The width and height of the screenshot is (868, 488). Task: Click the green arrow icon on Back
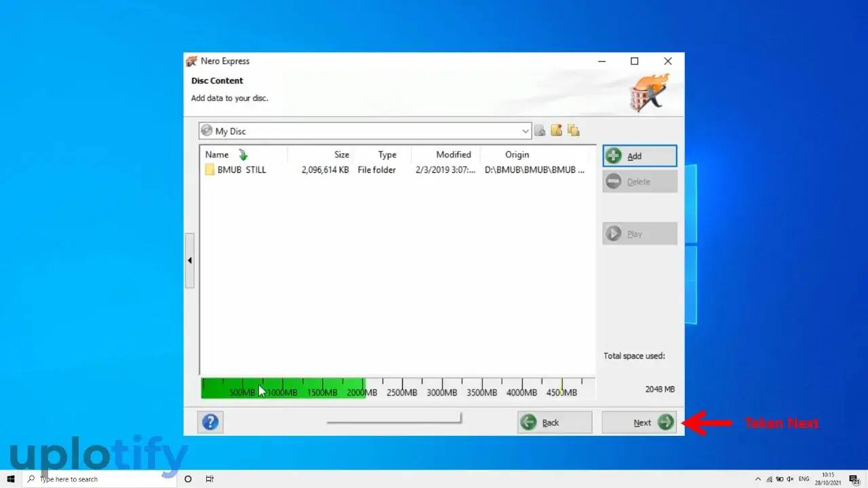[x=529, y=423]
